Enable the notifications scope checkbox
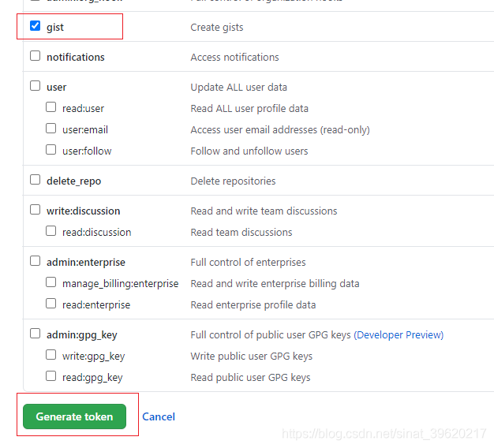Image resolution: width=494 pixels, height=448 pixels. tap(35, 56)
